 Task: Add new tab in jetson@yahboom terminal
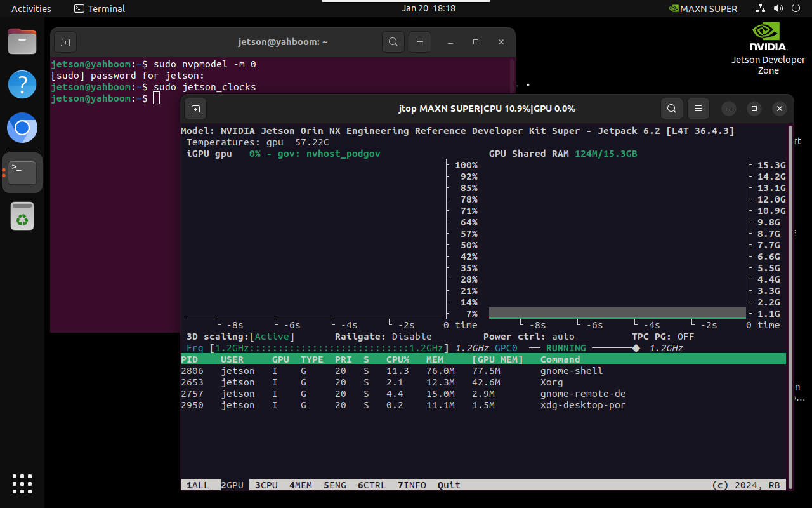pyautogui.click(x=65, y=42)
